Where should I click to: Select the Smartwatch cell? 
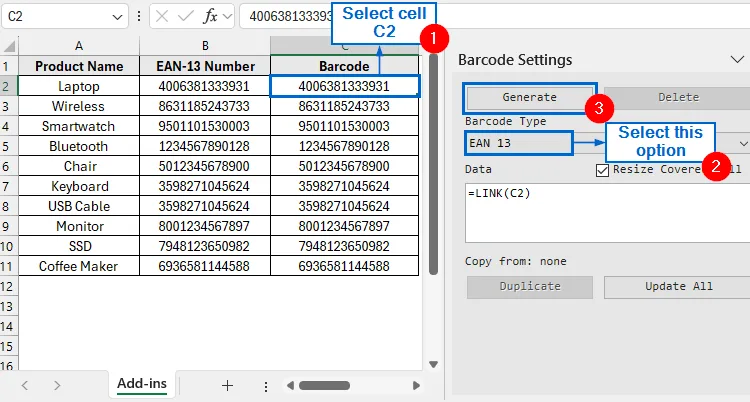pyautogui.click(x=79, y=126)
